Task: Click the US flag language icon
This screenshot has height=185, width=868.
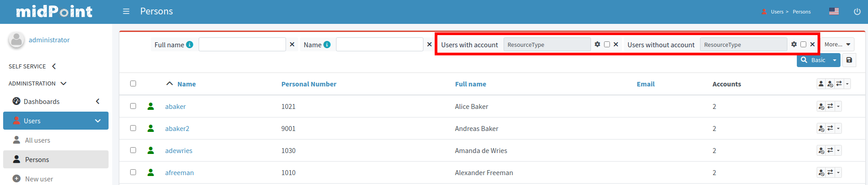Action: pos(834,12)
